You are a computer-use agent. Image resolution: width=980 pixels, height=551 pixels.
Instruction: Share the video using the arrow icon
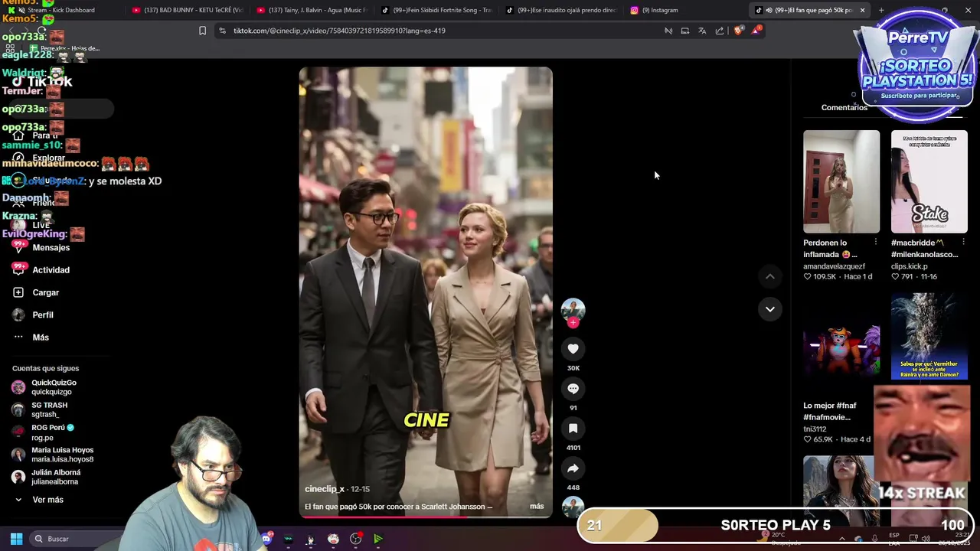pos(573,468)
